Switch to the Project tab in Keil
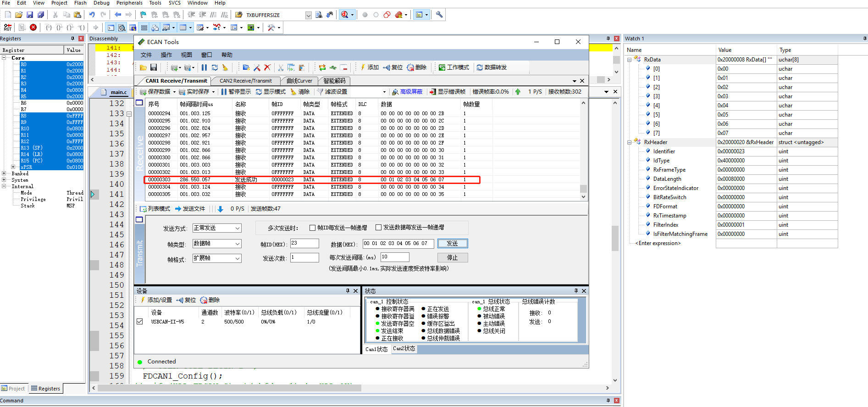The width and height of the screenshot is (868, 407). click(13, 389)
